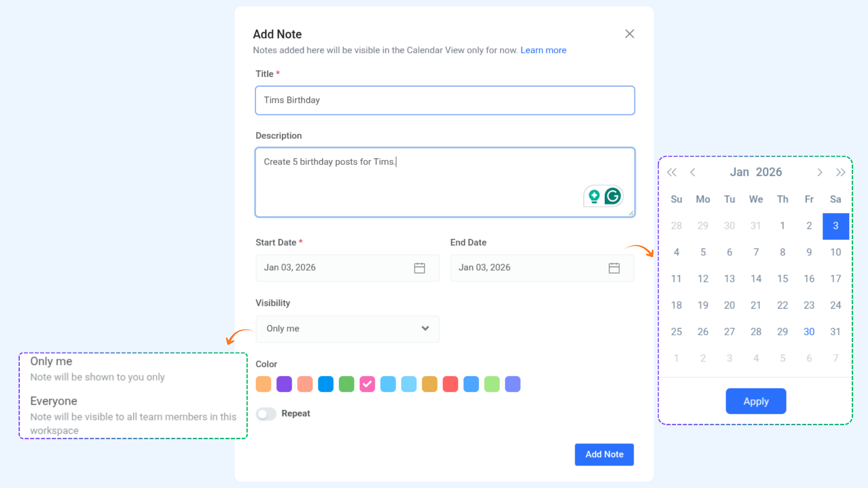Select date 15 in the calendar
868x488 pixels.
(x=782, y=279)
